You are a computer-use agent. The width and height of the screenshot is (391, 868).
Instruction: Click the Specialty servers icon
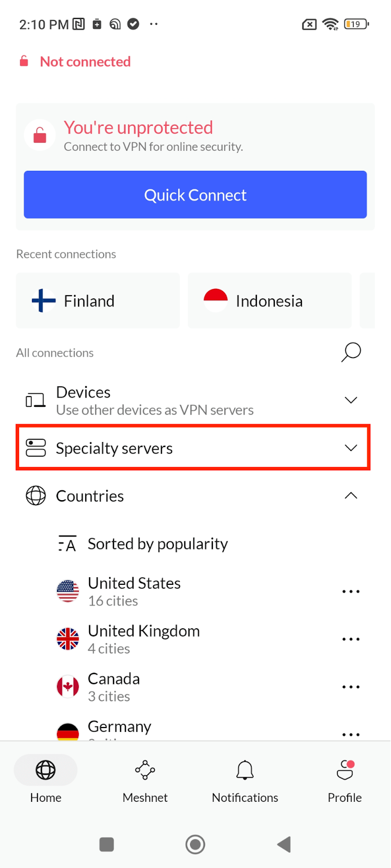[x=35, y=447]
